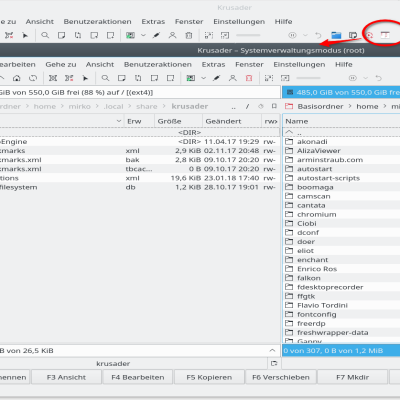Click the undo arrow in root window toolbar
Image resolution: width=400 pixels, height=400 pixels.
pyautogui.click(x=378, y=78)
